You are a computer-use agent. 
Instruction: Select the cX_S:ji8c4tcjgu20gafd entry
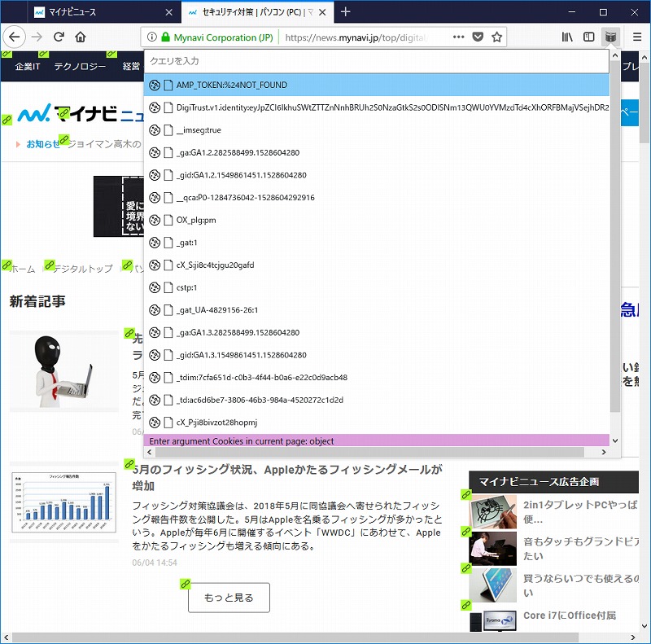click(376, 265)
